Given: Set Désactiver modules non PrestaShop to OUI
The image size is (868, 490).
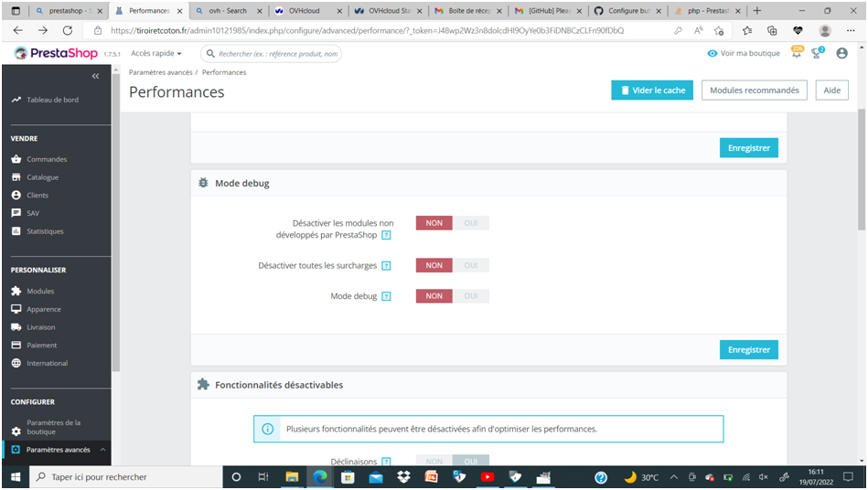Looking at the screenshot, I should (471, 223).
